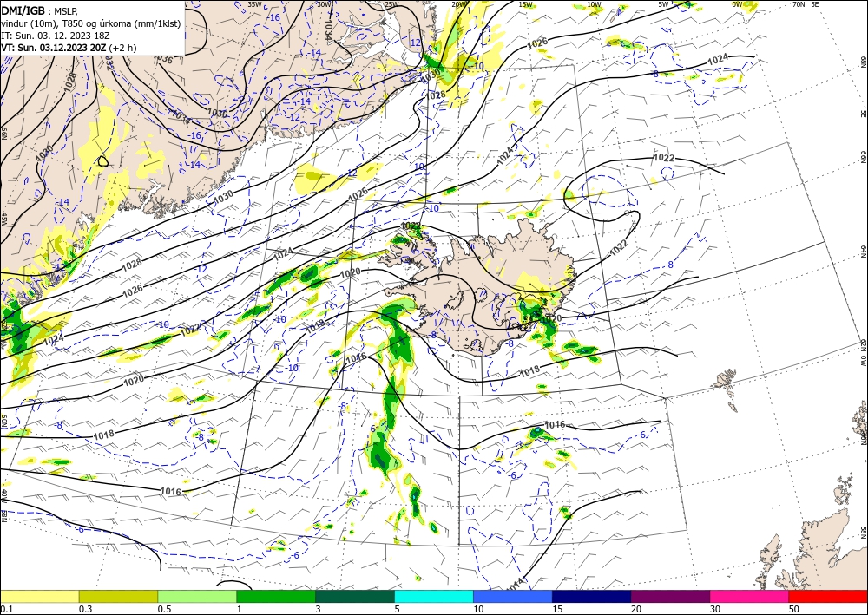This screenshot has width=868, height=615.
Task: Select the dark green 3–5 legend swatch
Action: 355,596
